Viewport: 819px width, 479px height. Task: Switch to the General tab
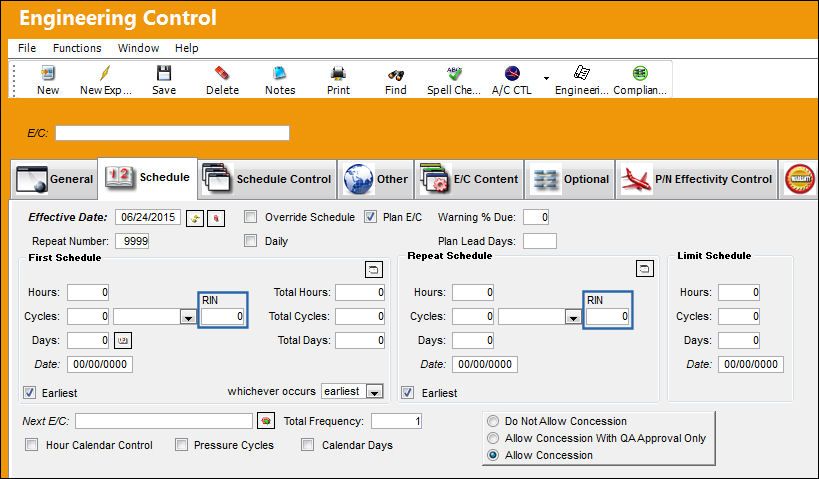[x=54, y=179]
